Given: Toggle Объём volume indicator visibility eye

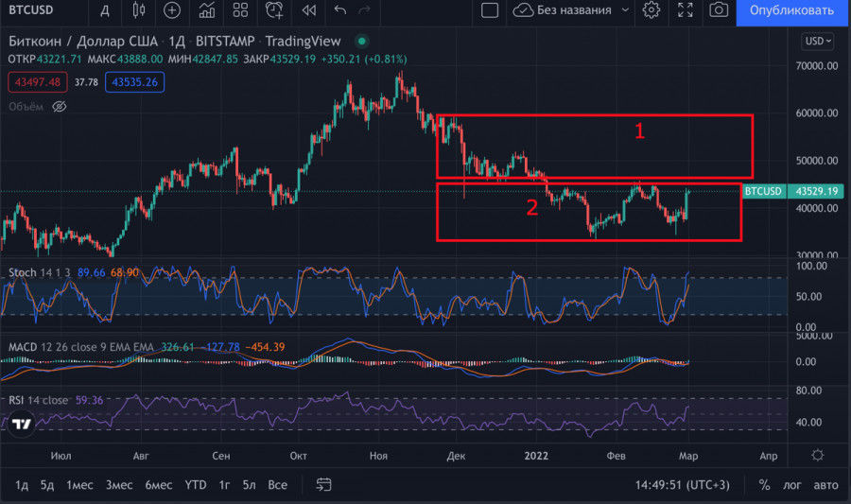Looking at the screenshot, I should pos(60,107).
